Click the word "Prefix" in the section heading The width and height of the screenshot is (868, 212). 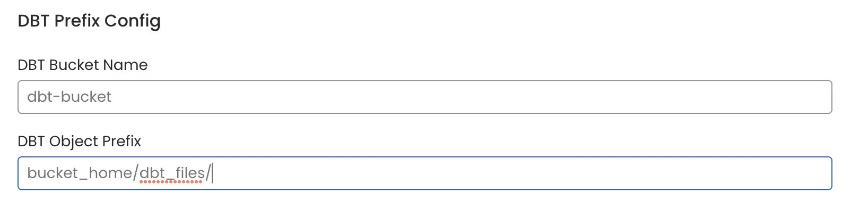pyautogui.click(x=77, y=21)
